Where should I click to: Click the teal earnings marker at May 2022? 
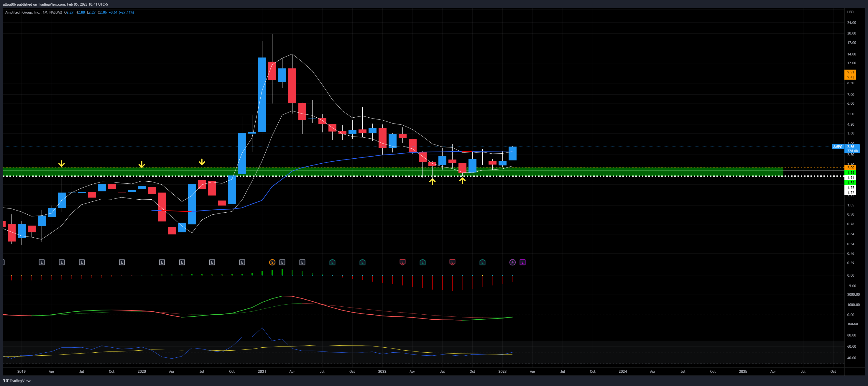pyautogui.click(x=423, y=262)
